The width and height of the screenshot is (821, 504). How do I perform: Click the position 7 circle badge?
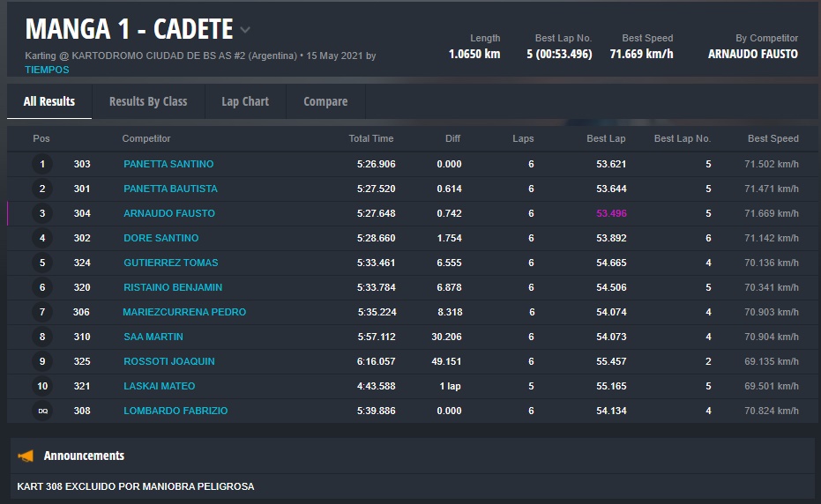pyautogui.click(x=41, y=312)
